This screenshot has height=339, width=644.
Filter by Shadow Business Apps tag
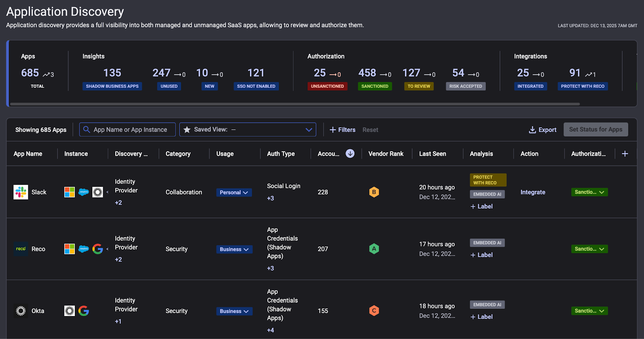pos(112,86)
